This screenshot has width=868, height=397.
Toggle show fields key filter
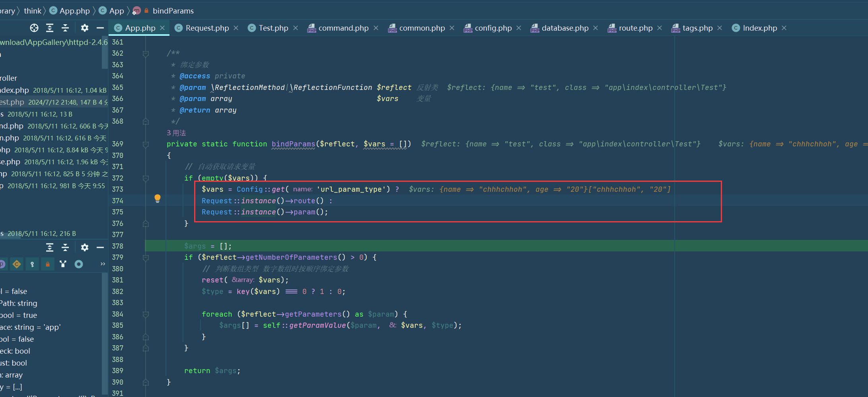32,264
